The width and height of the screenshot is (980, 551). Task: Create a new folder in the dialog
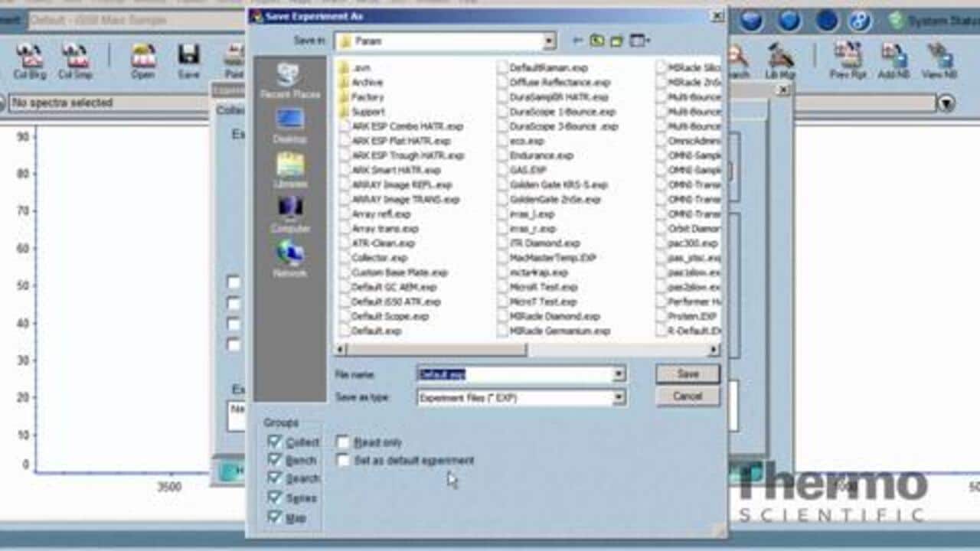(x=616, y=41)
